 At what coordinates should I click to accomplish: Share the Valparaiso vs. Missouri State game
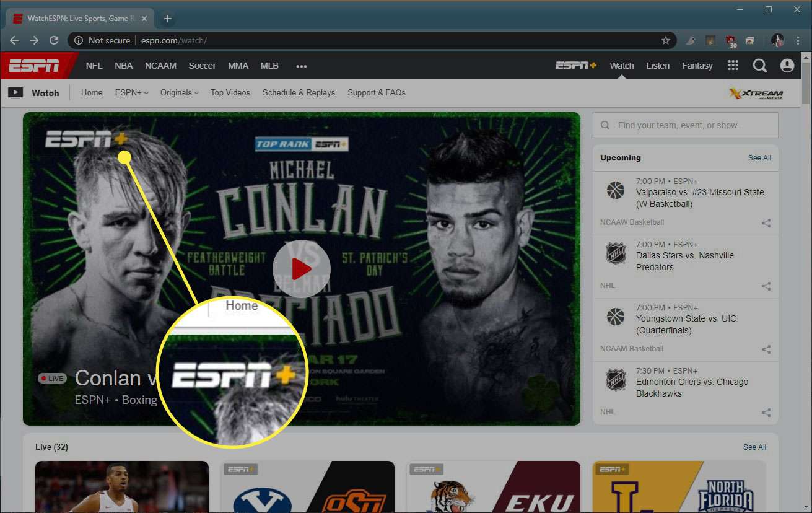click(x=766, y=223)
